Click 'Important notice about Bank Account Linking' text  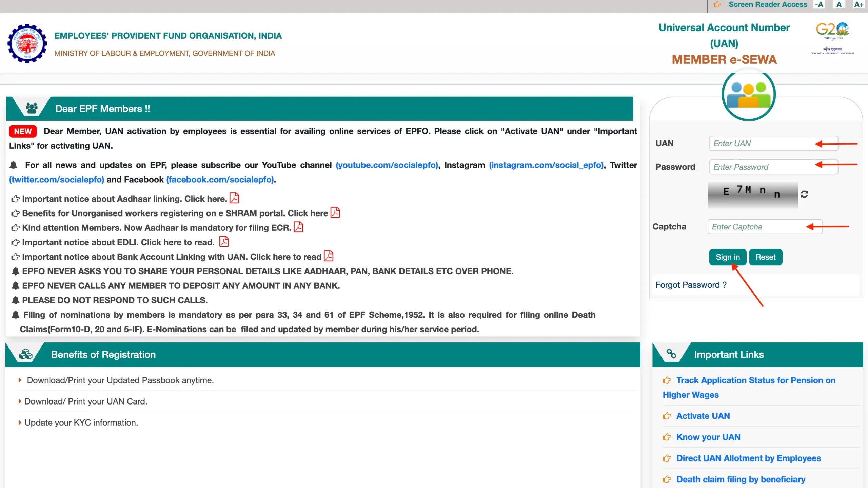[172, 257]
